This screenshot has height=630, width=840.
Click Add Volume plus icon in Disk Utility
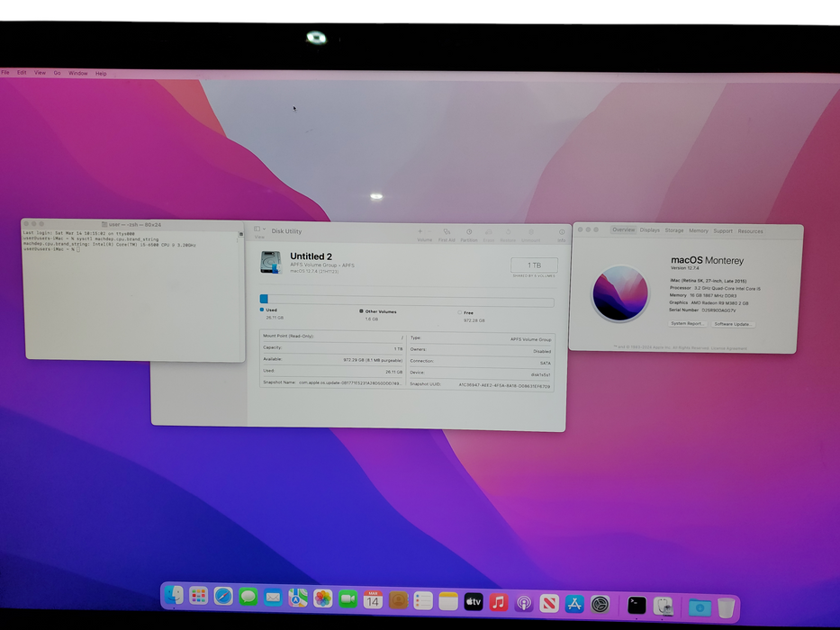[420, 231]
